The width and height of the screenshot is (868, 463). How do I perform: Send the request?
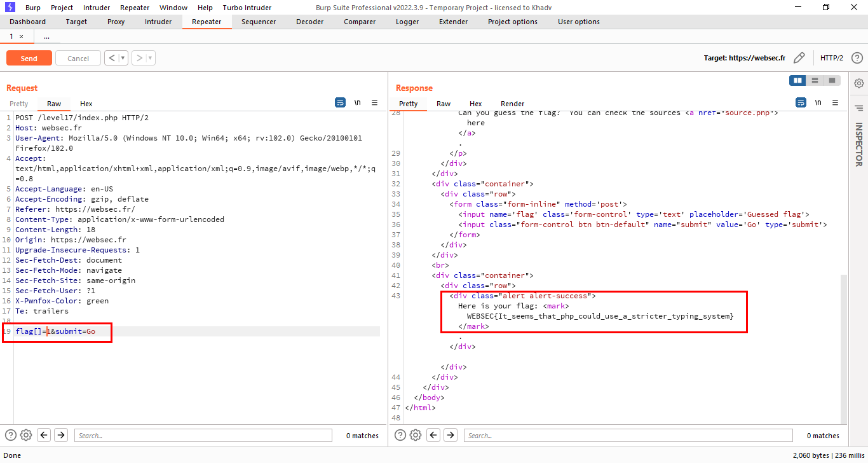[x=29, y=58]
